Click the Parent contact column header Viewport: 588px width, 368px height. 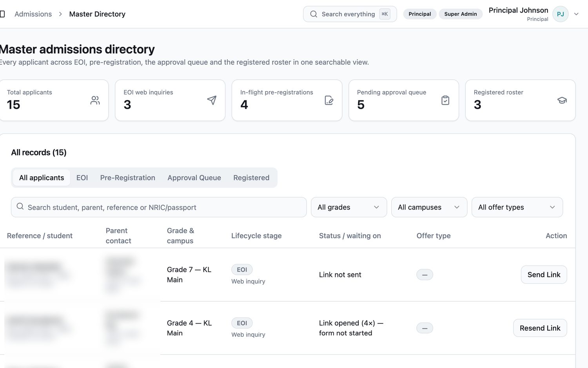(118, 236)
